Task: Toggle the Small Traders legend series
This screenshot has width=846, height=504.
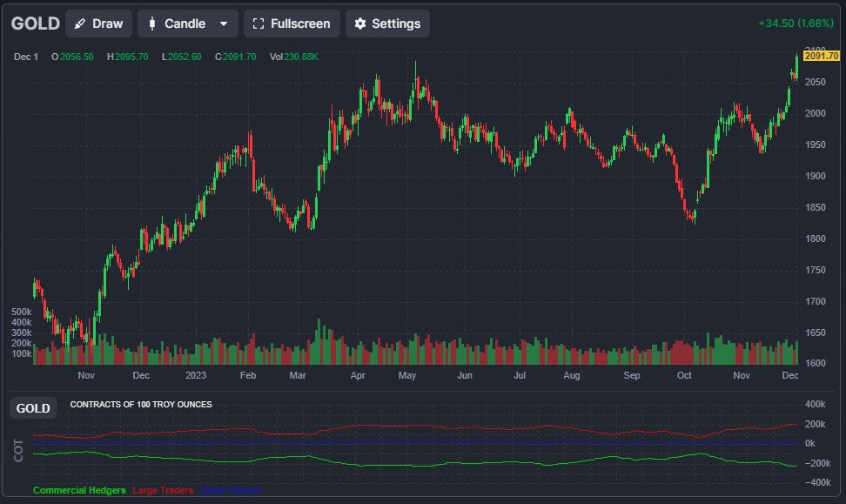Action: (x=230, y=490)
